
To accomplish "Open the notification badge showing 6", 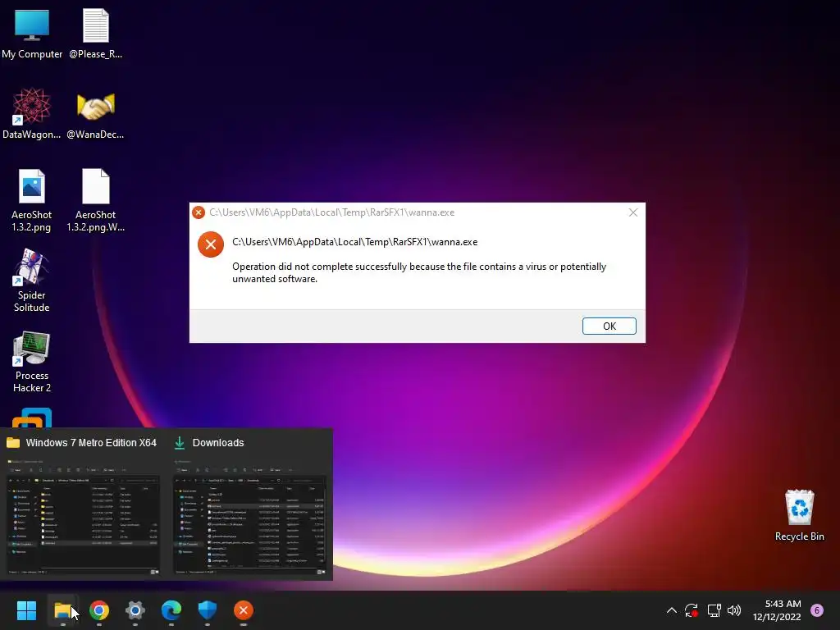I will pos(817,610).
